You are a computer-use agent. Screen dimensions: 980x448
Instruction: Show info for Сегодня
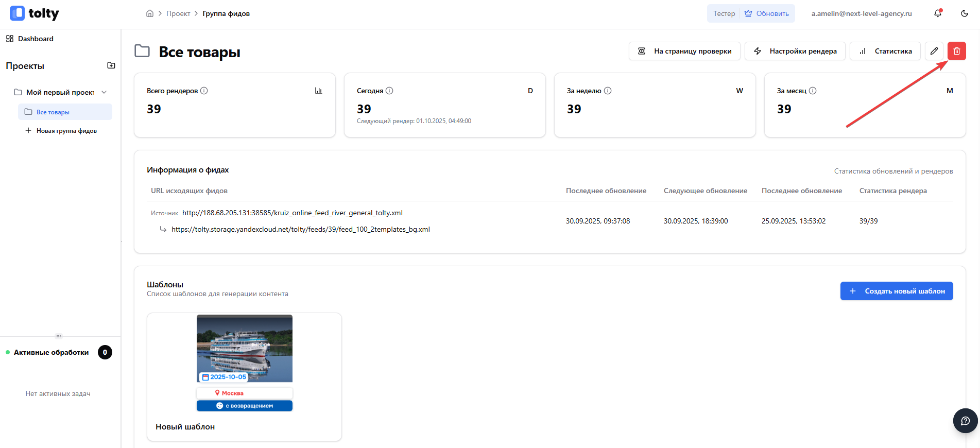(x=389, y=91)
